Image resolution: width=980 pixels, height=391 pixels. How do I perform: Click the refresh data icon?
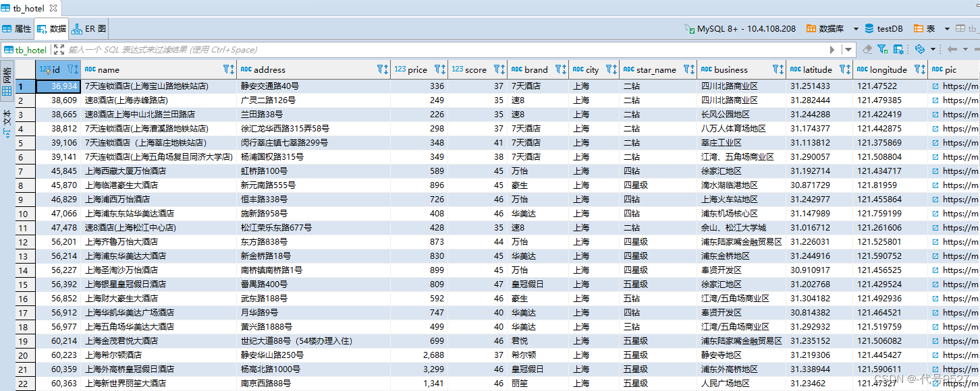tap(919, 49)
